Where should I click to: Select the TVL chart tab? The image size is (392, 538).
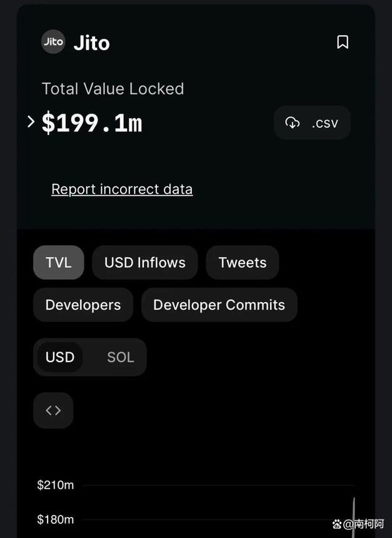tap(59, 263)
